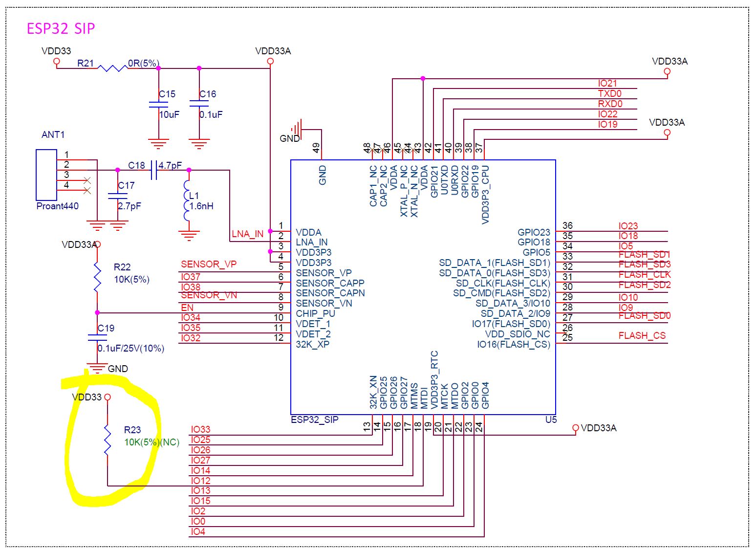
Task: Select the C17 designator label
Action: click(126, 186)
